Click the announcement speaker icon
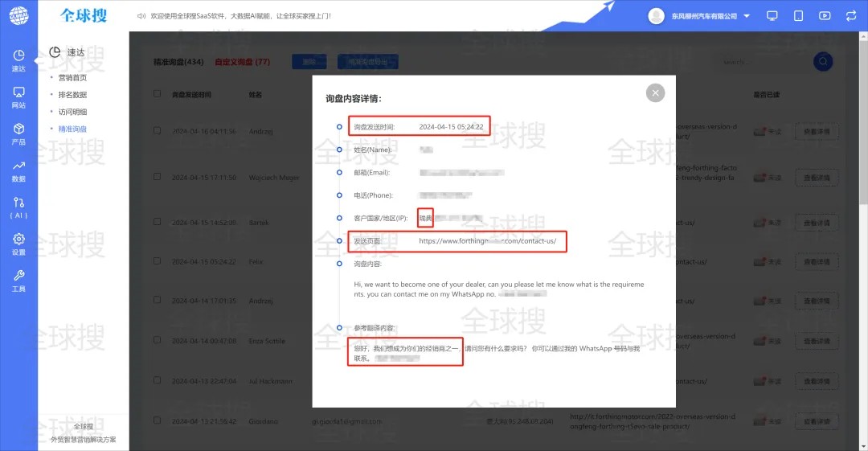The width and height of the screenshot is (868, 451). pyautogui.click(x=141, y=16)
